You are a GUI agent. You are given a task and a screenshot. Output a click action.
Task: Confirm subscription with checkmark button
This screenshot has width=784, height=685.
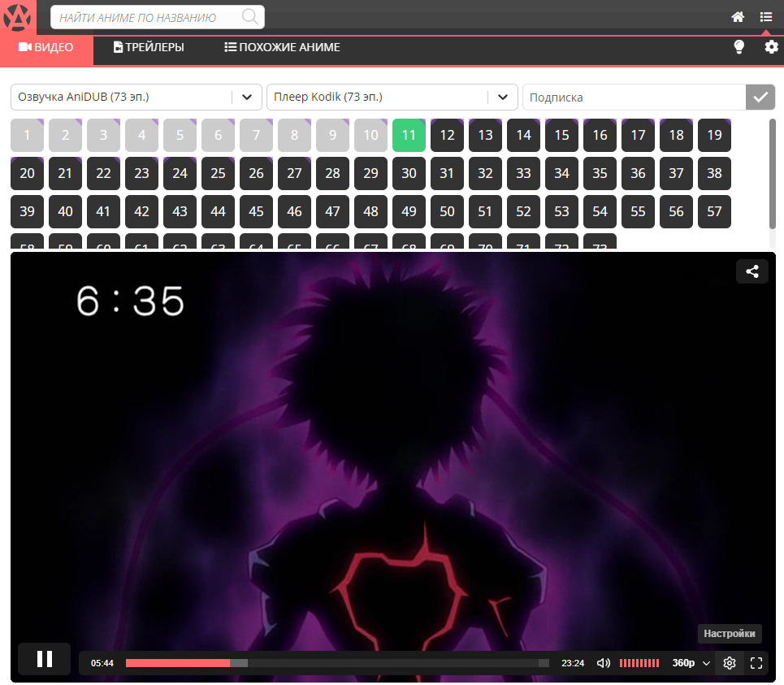pos(760,98)
